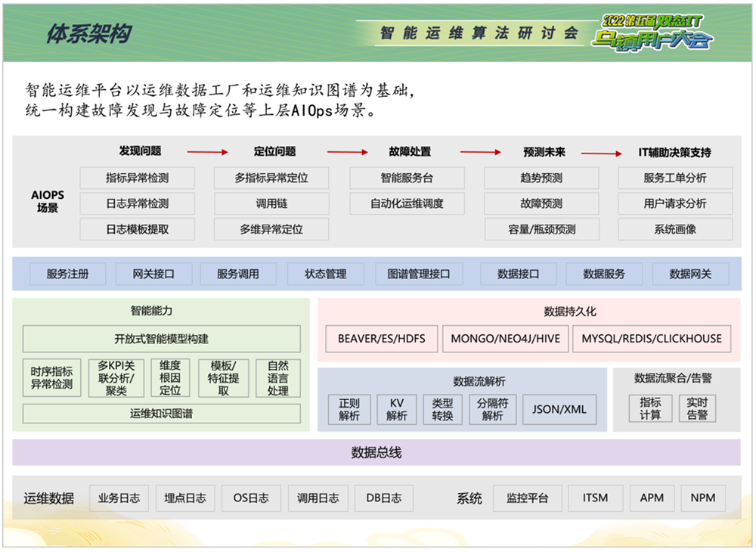The image size is (756, 552).
Task: Select the 监控平台 system box
Action: pyautogui.click(x=527, y=498)
